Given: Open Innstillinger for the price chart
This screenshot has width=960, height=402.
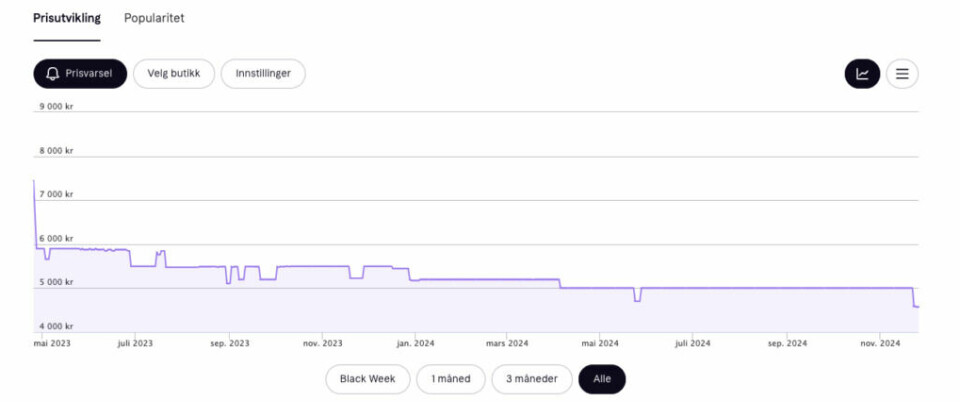Looking at the screenshot, I should 263,74.
